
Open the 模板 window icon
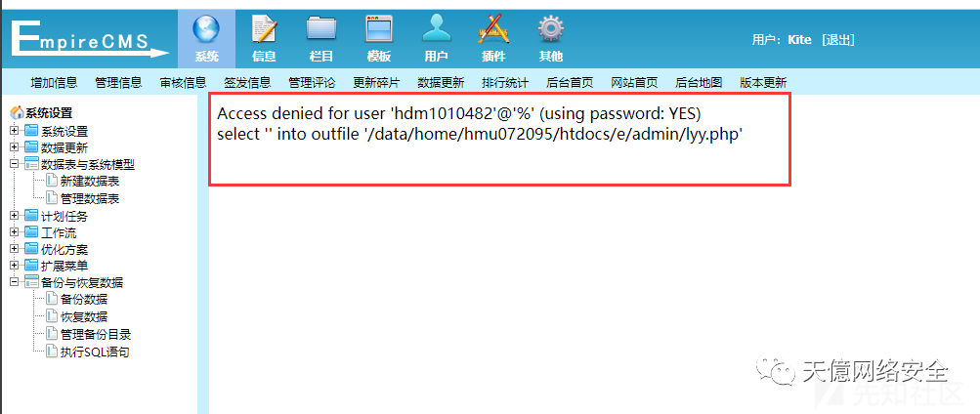click(x=379, y=28)
